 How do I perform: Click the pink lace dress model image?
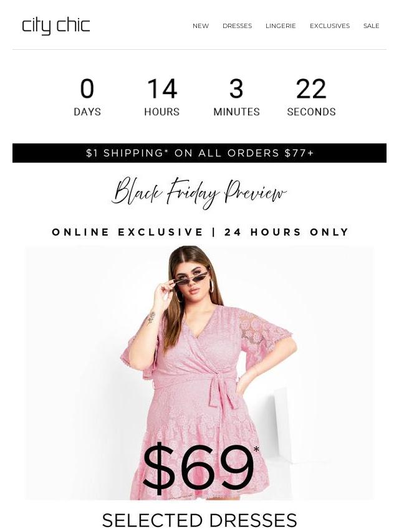199,372
